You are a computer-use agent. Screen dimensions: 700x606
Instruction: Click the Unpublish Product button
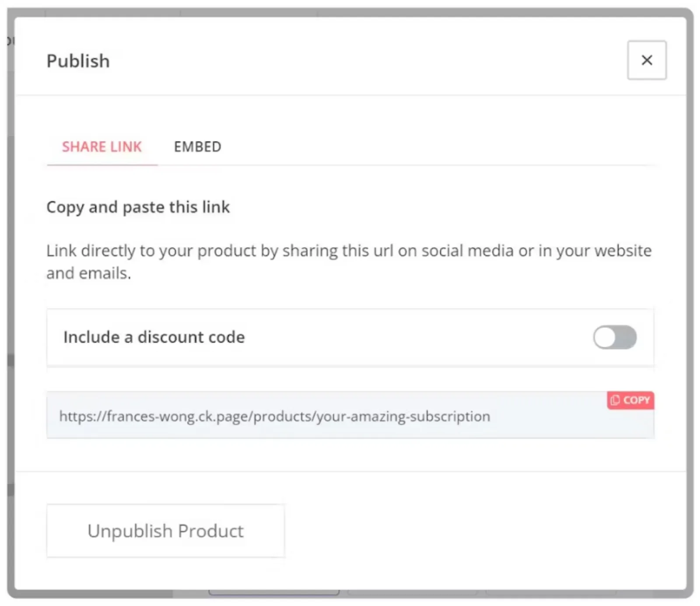pyautogui.click(x=165, y=531)
